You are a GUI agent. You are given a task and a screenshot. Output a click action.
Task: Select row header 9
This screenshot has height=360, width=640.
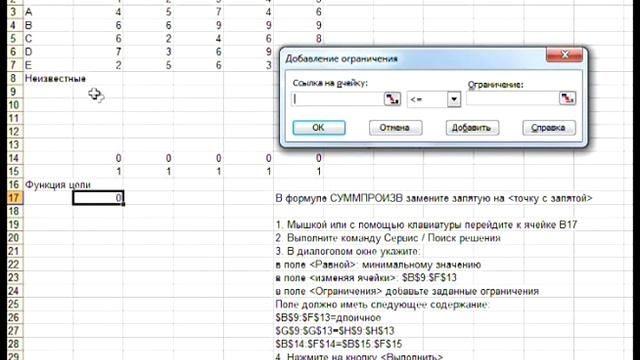pyautogui.click(x=14, y=92)
